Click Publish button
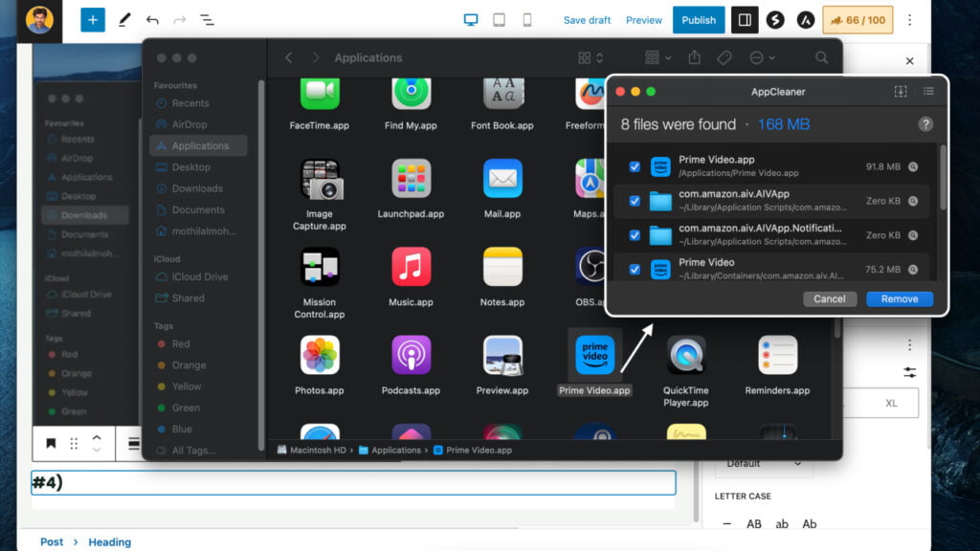The width and height of the screenshot is (980, 551). click(x=698, y=20)
